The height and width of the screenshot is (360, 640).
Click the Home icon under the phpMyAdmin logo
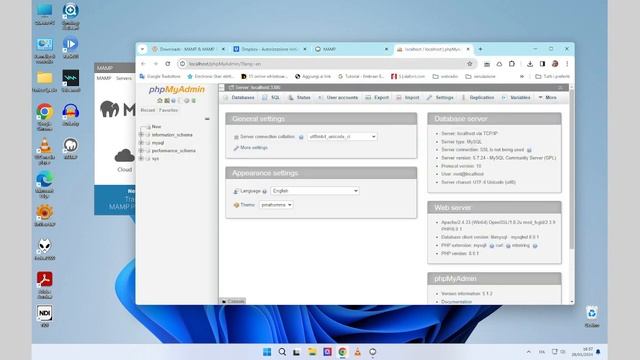tap(160, 100)
